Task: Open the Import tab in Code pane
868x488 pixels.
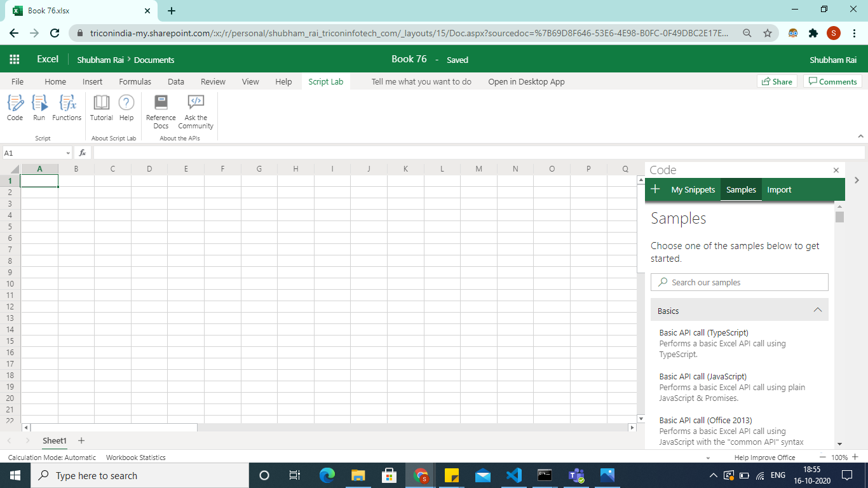Action: pos(779,189)
